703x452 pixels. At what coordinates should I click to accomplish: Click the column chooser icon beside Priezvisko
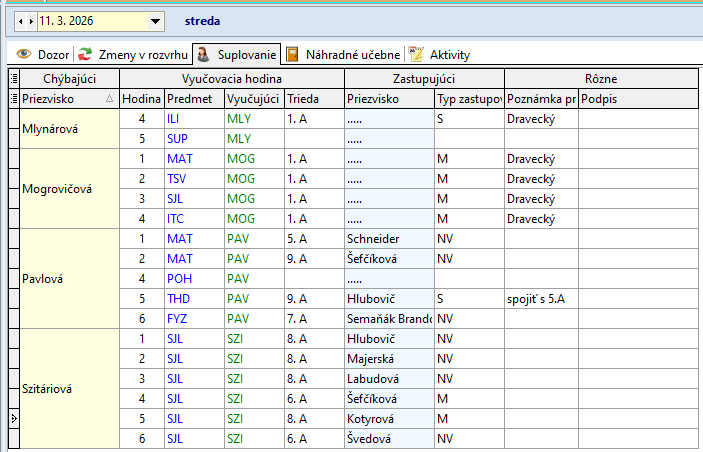pos(14,99)
